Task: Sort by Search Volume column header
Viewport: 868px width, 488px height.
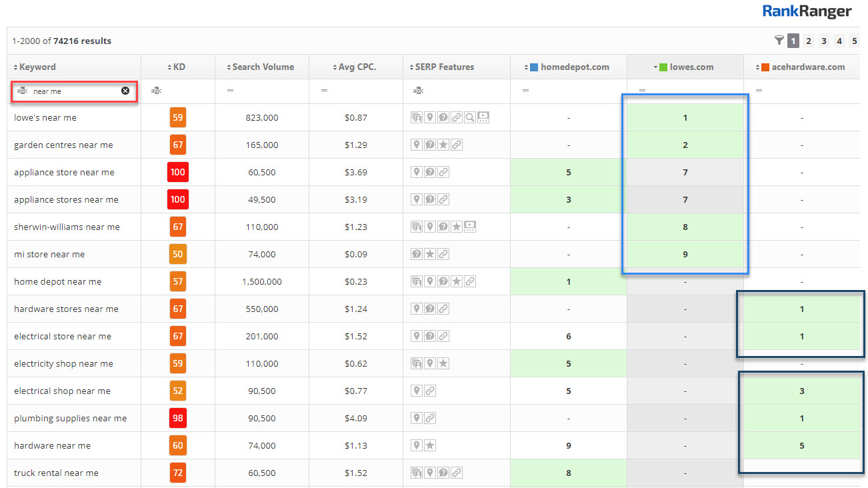Action: point(263,67)
